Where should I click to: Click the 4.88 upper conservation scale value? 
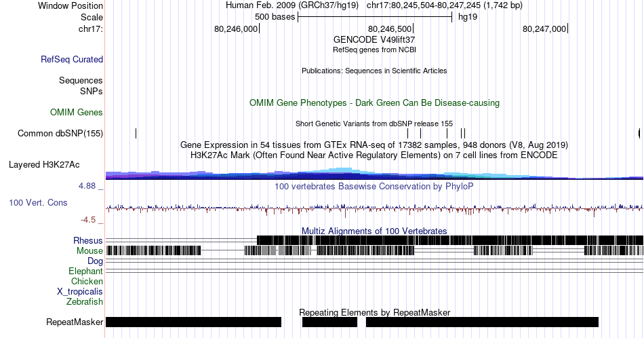pyautogui.click(x=87, y=186)
